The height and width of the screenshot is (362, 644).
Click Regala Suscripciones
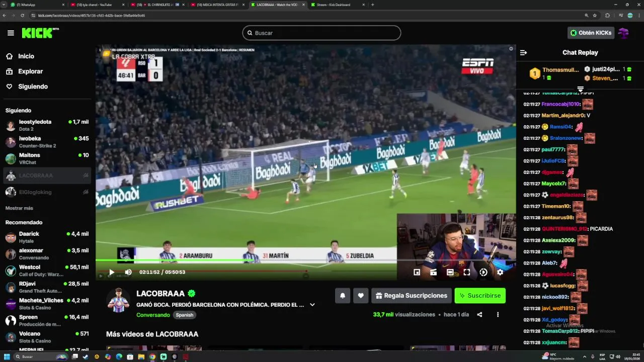click(x=411, y=296)
